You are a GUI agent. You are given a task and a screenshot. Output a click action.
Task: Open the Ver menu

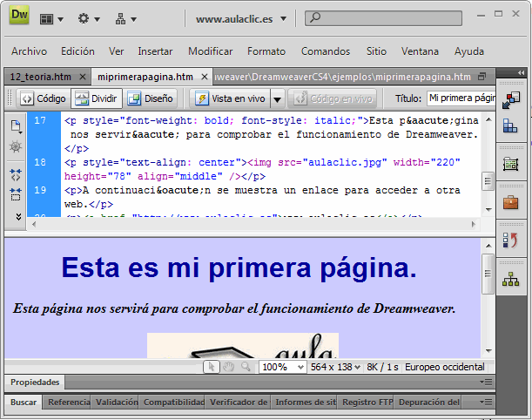point(116,51)
